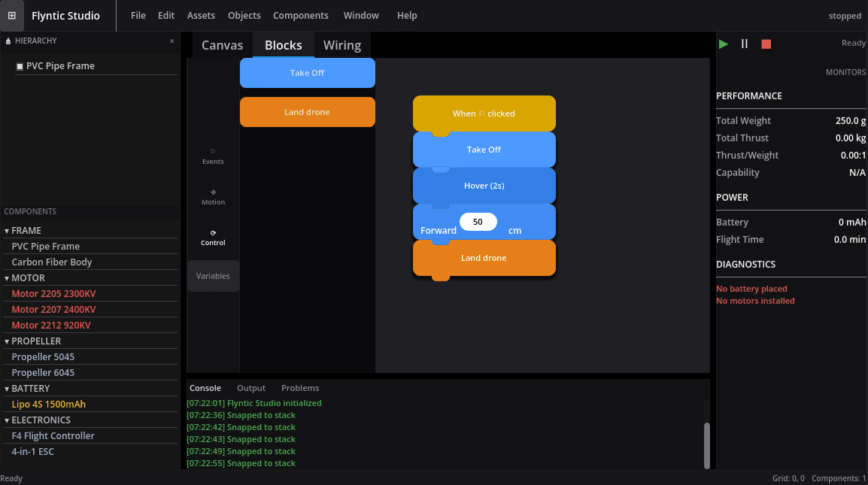The image size is (868, 485).
Task: Switch to the Canvas tab
Action: click(x=222, y=45)
